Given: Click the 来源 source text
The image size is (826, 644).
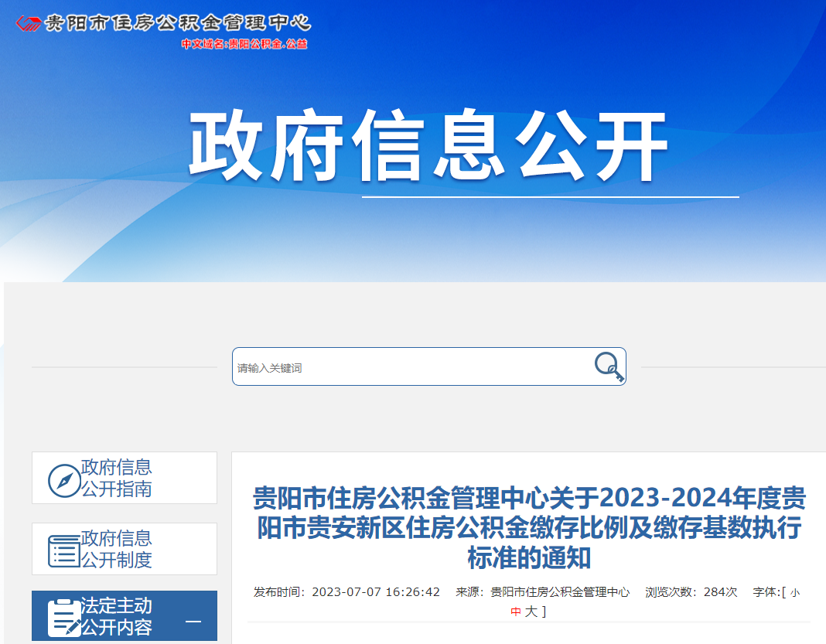Looking at the screenshot, I should click(543, 592).
